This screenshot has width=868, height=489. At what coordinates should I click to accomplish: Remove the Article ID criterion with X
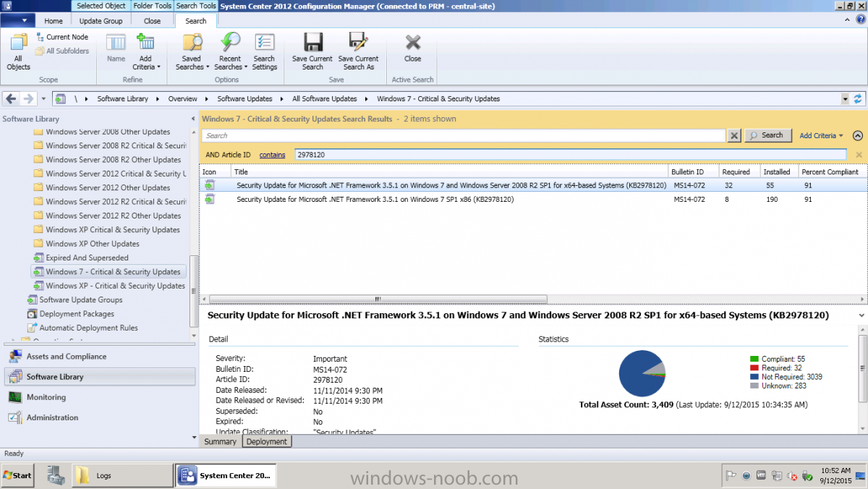point(859,155)
